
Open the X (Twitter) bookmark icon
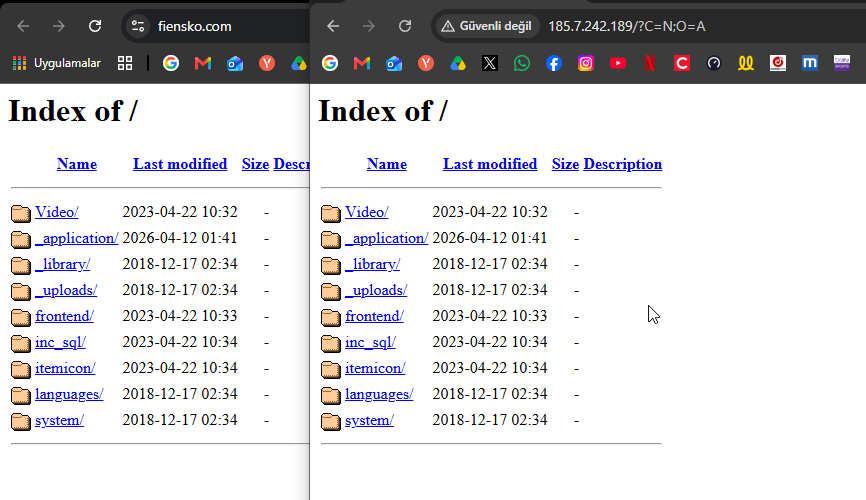489,64
